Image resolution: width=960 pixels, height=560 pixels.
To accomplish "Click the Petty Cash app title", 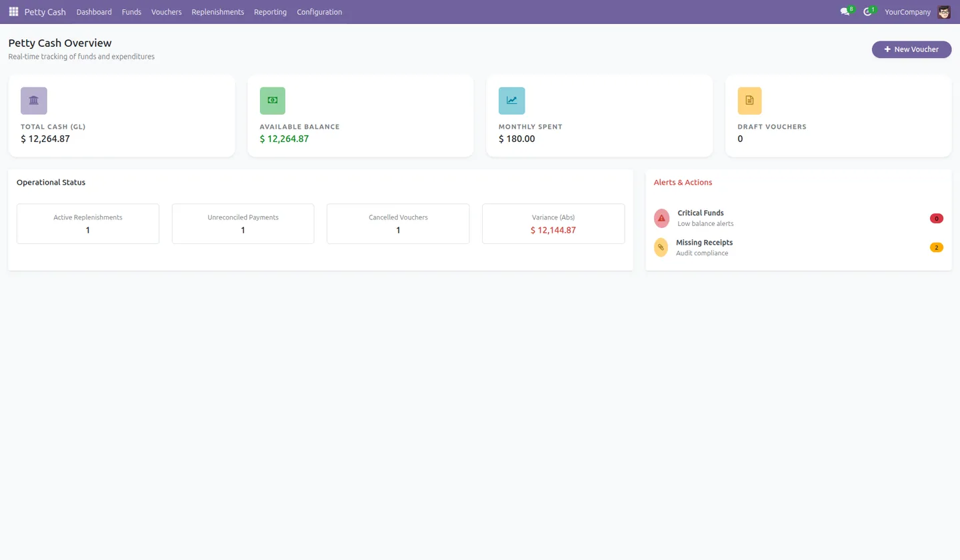I will click(45, 12).
